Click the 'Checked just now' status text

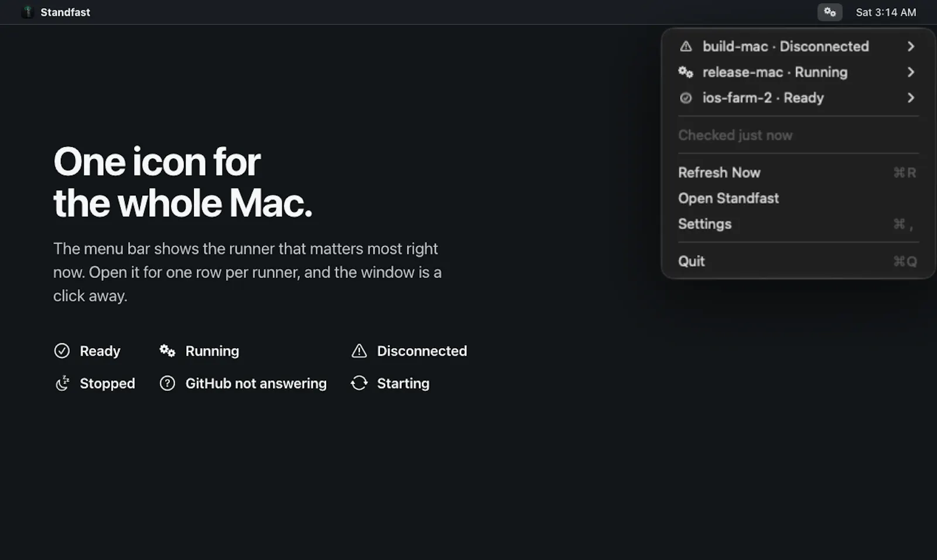pos(735,135)
